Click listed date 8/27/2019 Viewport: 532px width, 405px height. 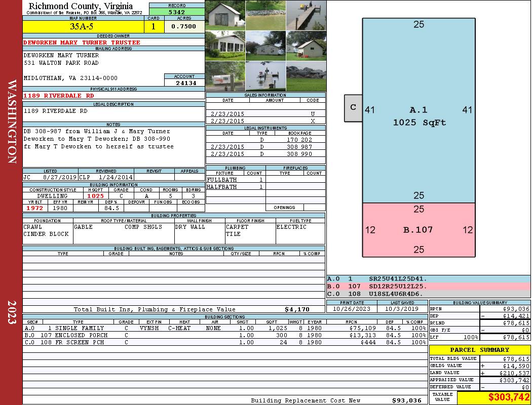click(x=60, y=177)
